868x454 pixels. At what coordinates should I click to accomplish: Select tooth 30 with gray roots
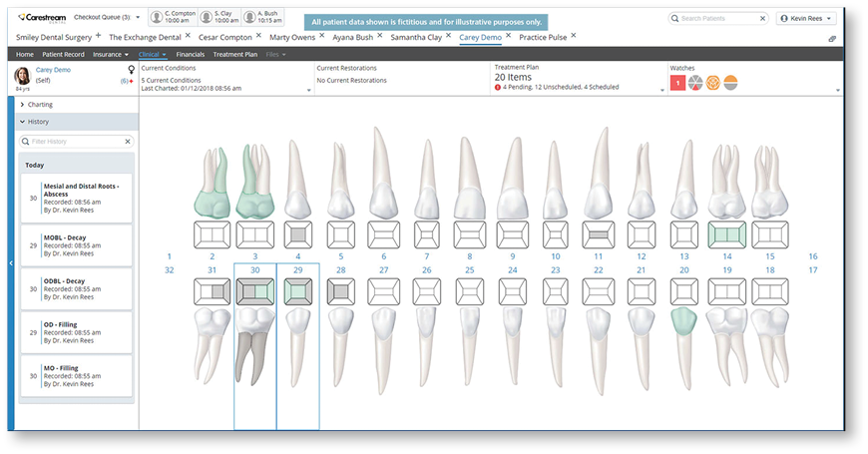pyautogui.click(x=253, y=357)
